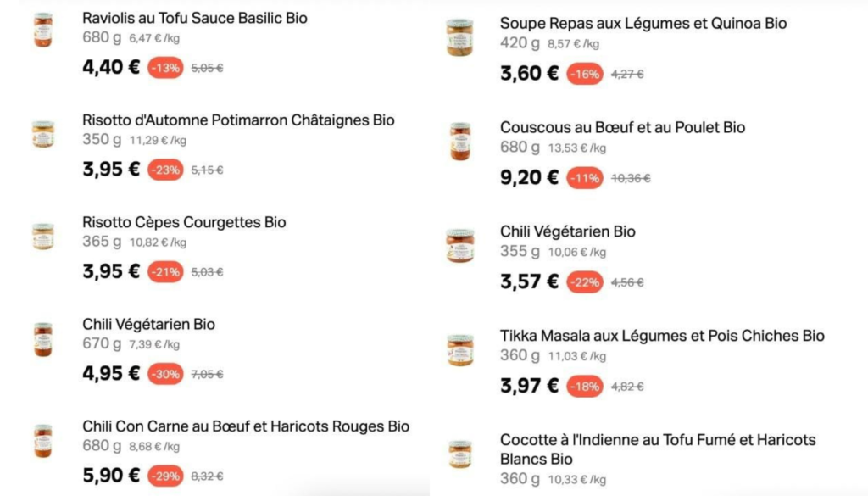The width and height of the screenshot is (868, 496).
Task: Open the Tikka Masala jar thumbnail
Action: click(x=460, y=350)
